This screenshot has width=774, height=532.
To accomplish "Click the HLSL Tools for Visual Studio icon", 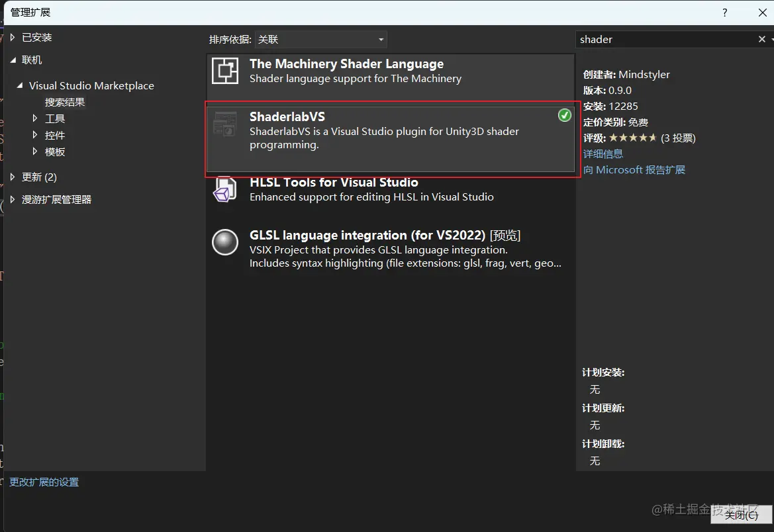I will point(225,189).
